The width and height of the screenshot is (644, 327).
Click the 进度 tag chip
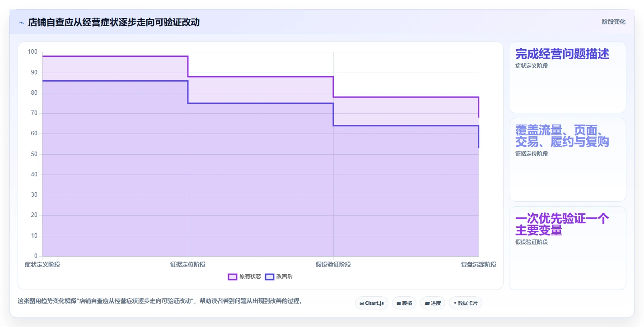(433, 303)
